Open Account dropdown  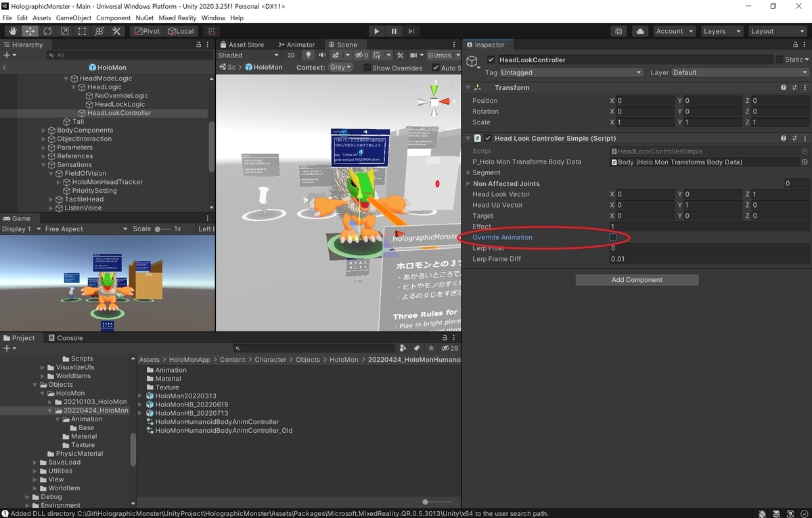pos(674,31)
